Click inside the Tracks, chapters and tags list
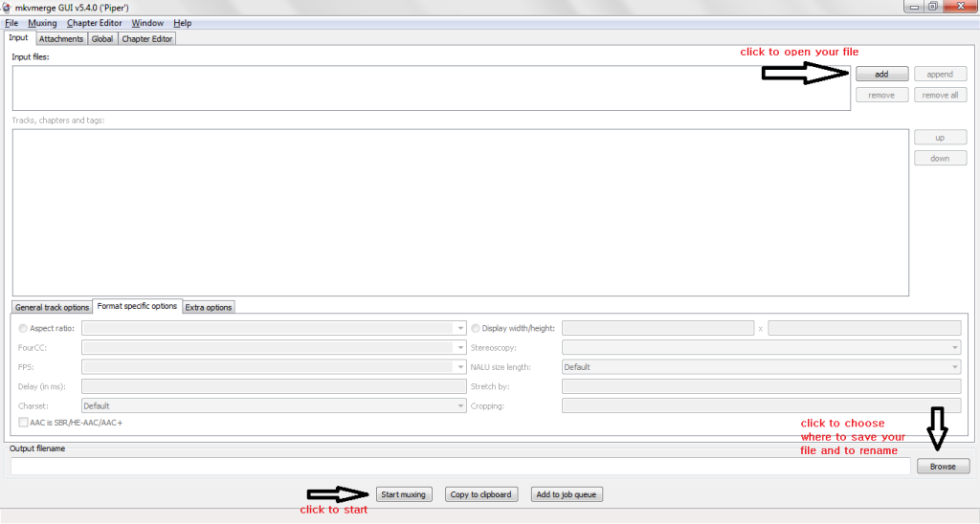This screenshot has width=980, height=524. pos(460,212)
